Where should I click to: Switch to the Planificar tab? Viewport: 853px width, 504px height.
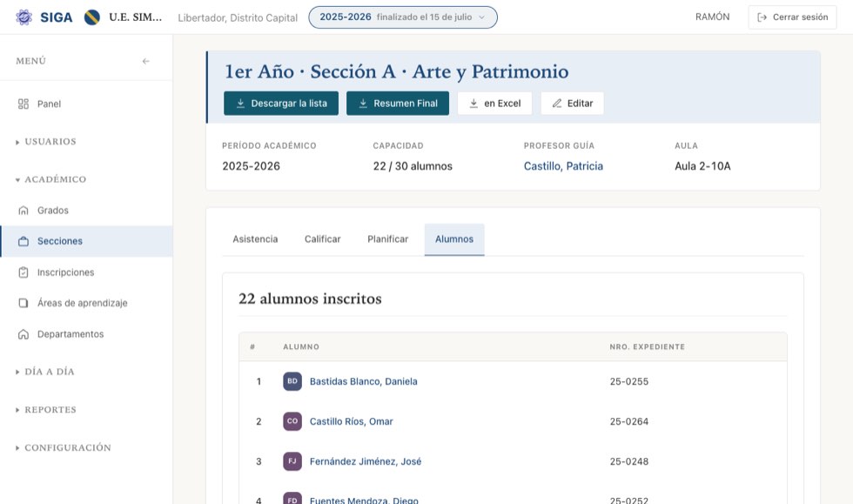pyautogui.click(x=388, y=239)
